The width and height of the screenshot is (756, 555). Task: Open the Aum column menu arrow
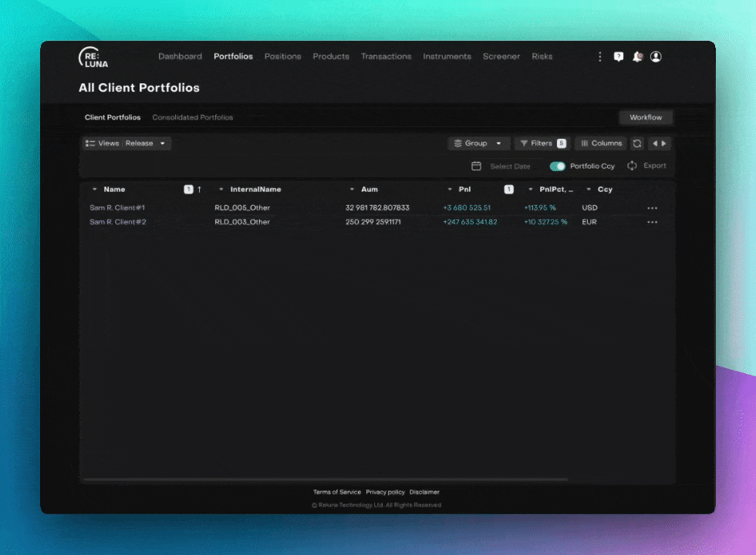pos(353,190)
